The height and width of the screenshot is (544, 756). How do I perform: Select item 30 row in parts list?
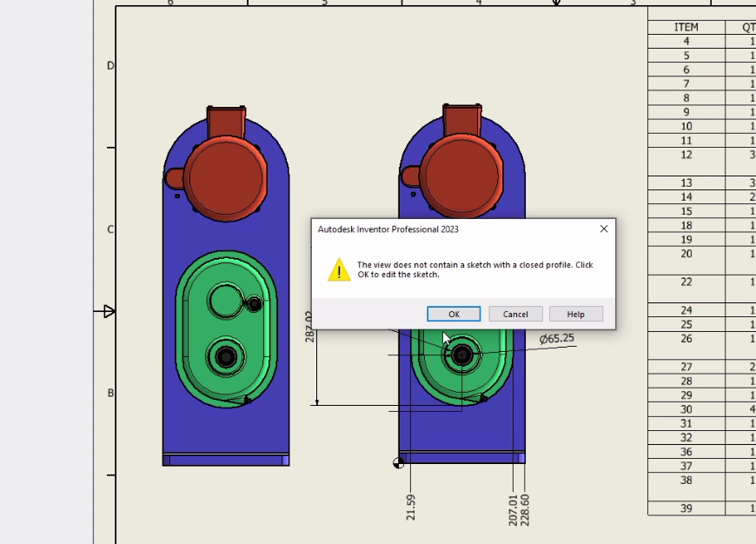click(702, 409)
